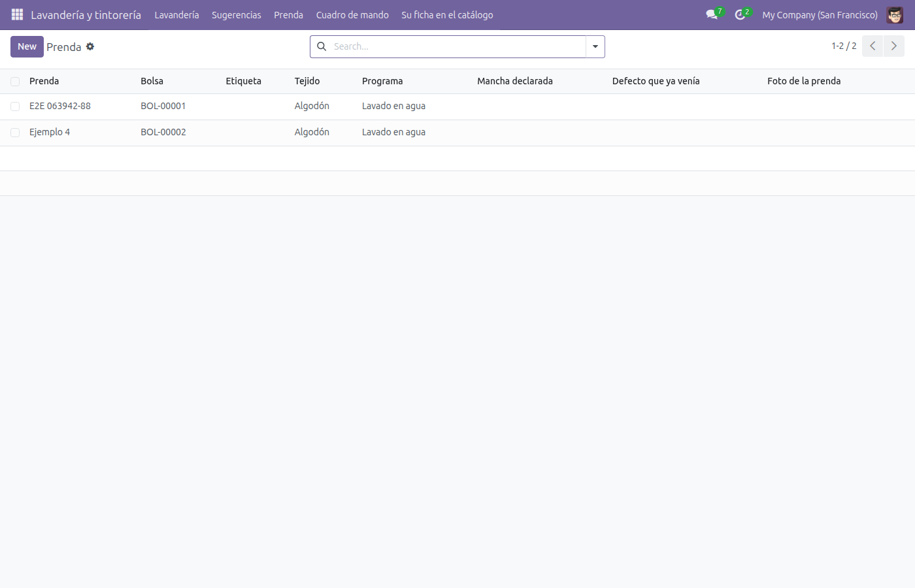Expand the search filter options dropdown
Viewport: 915px width, 588px height.
click(x=595, y=46)
